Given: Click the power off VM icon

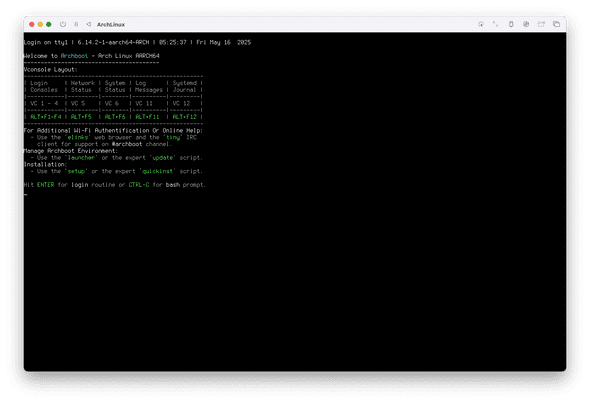Looking at the screenshot, I should tap(63, 24).
